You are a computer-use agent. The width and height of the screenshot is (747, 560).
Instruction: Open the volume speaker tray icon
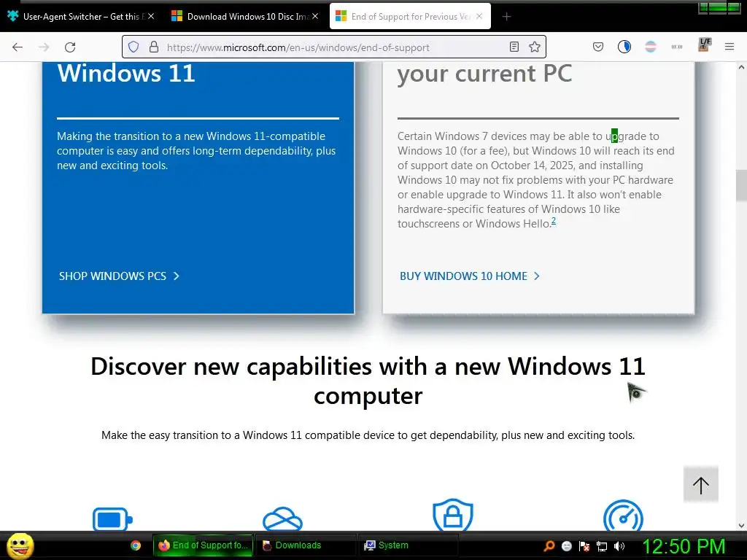tap(619, 545)
